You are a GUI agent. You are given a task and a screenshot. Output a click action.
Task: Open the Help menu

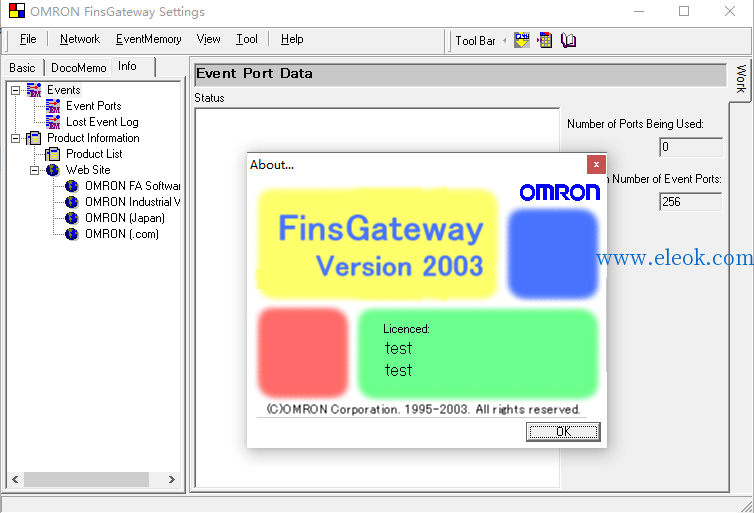click(x=292, y=39)
